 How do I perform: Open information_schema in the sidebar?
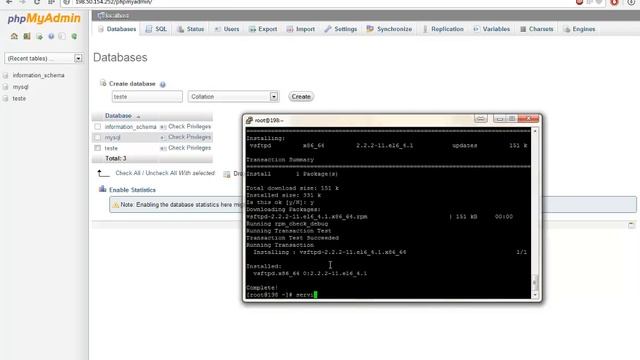point(38,76)
